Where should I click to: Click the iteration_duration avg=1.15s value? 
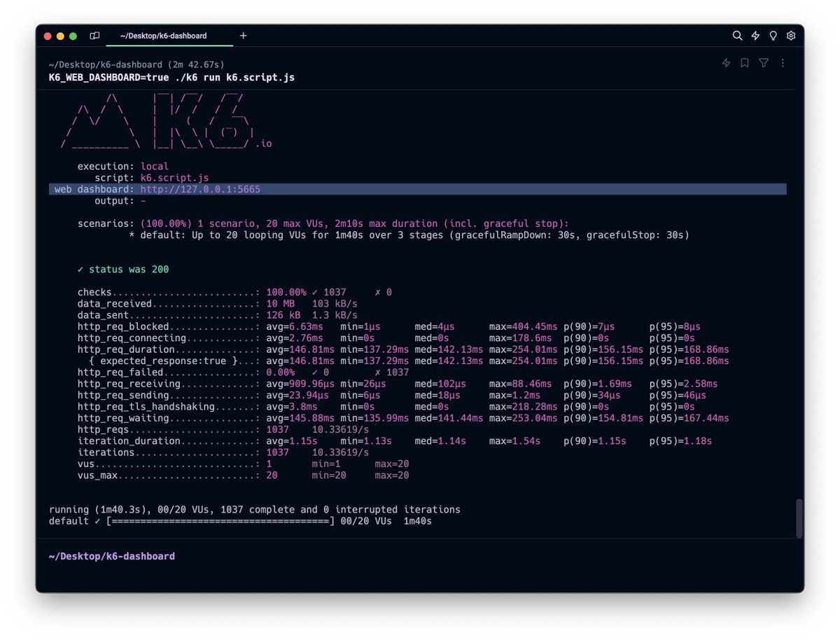point(292,441)
